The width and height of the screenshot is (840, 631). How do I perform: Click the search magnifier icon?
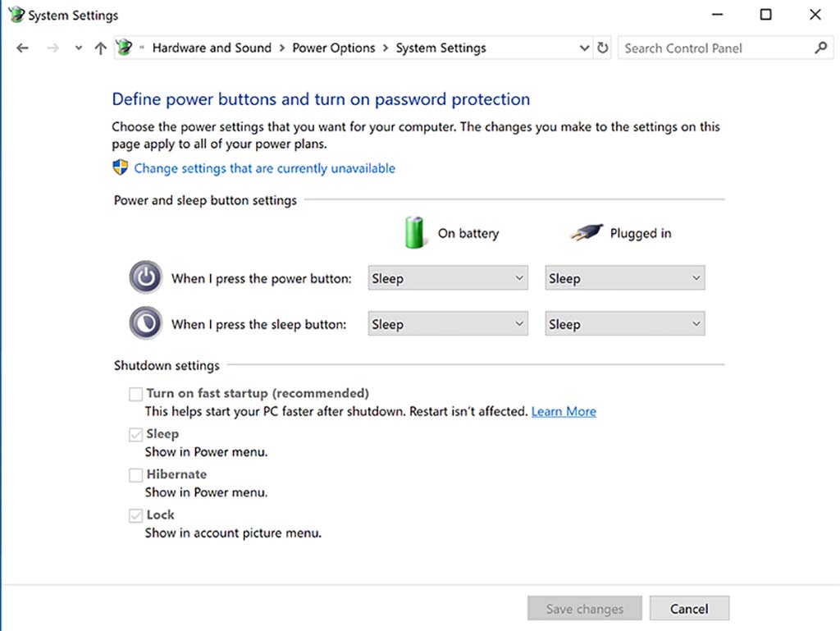coord(820,48)
